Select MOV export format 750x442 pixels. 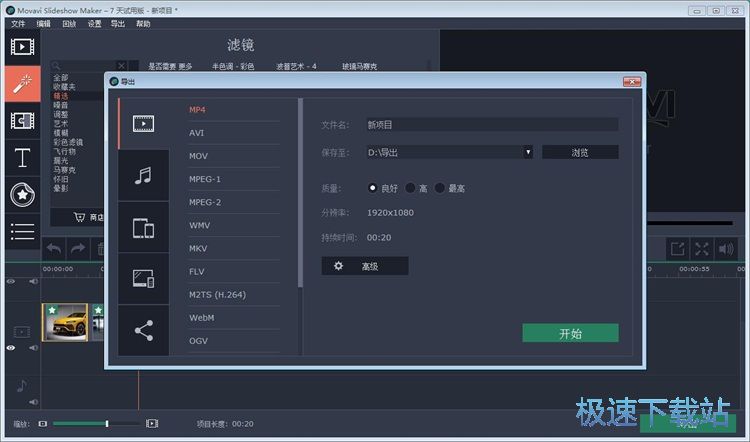pyautogui.click(x=198, y=156)
